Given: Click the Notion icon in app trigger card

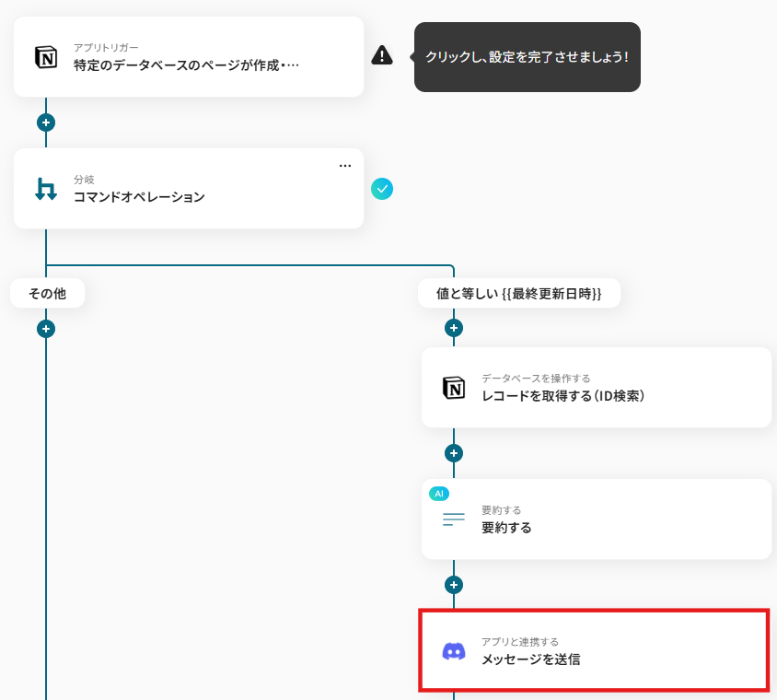Looking at the screenshot, I should click(46, 57).
